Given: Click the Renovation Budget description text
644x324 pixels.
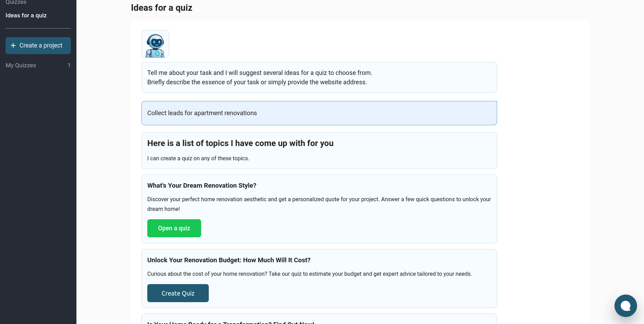Looking at the screenshot, I should [x=309, y=274].
